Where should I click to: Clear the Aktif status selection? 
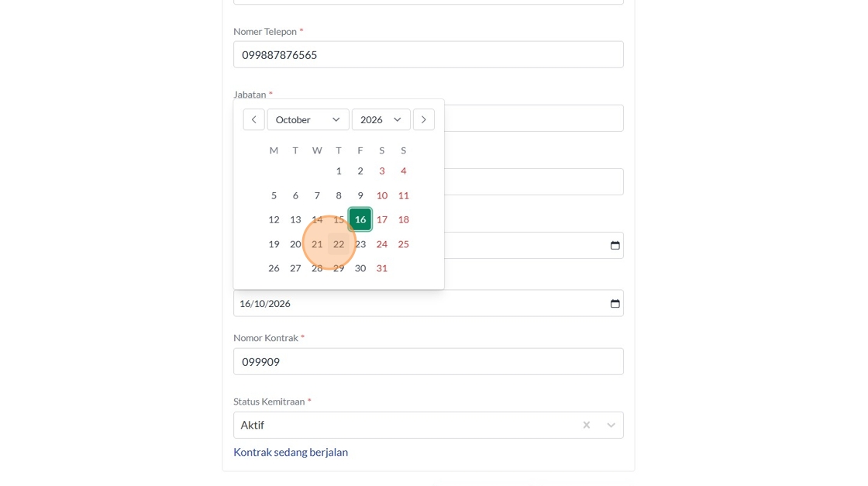click(x=587, y=425)
